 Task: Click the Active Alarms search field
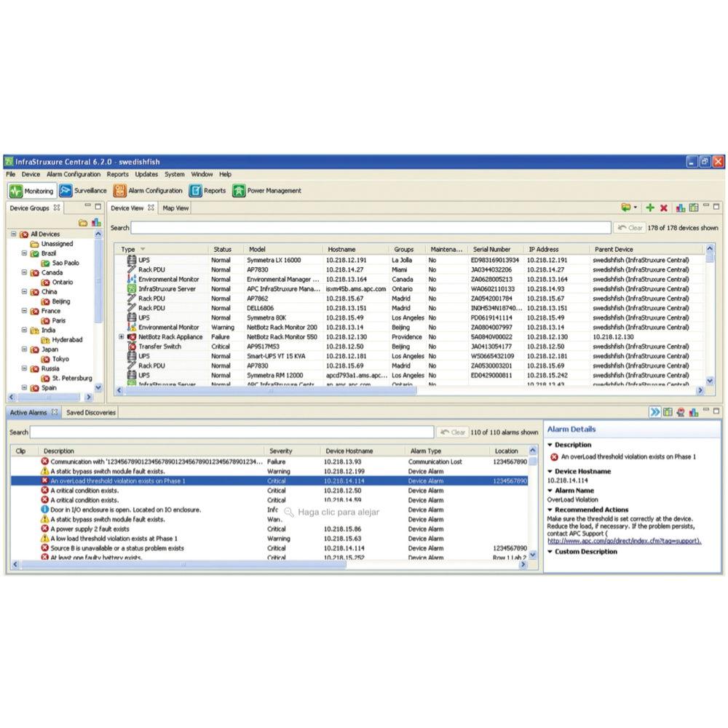(x=232, y=432)
